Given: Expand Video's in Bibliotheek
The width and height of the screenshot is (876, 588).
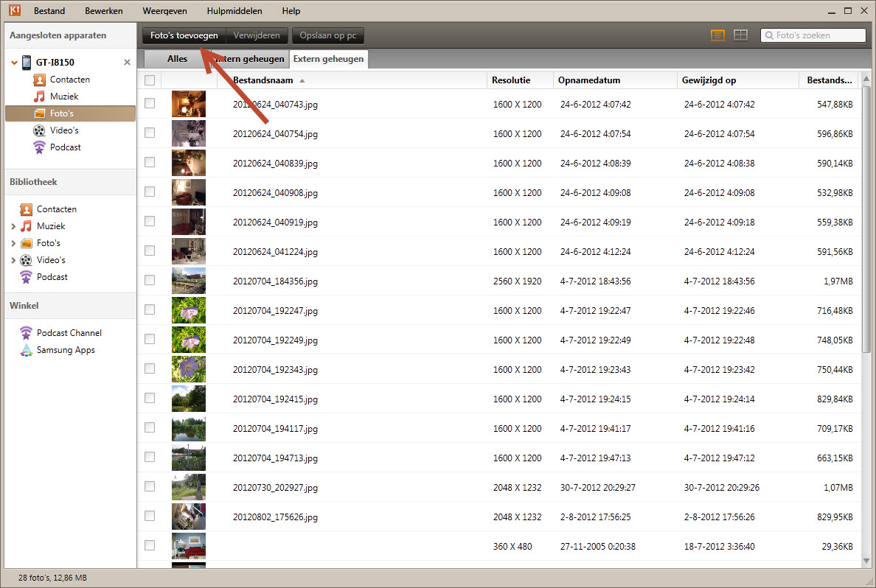Looking at the screenshot, I should [14, 260].
